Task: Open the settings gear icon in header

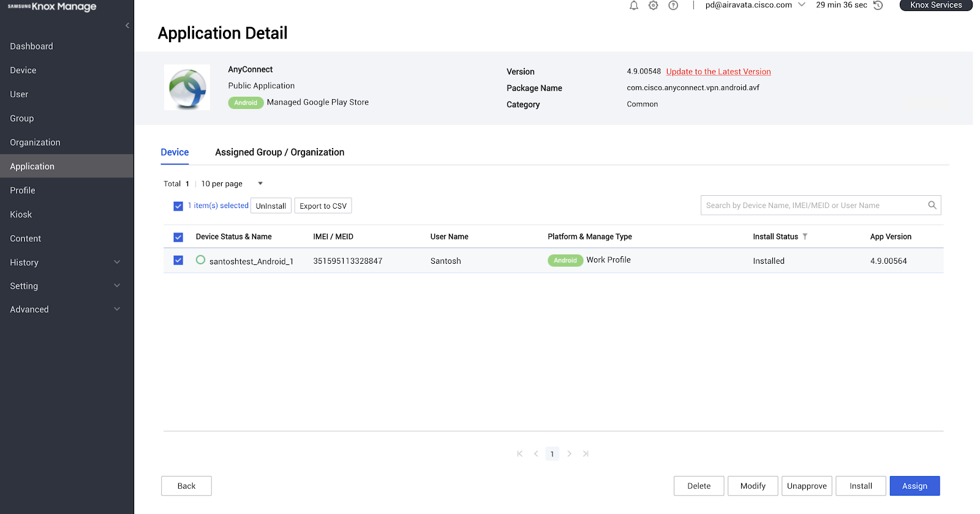Action: point(654,6)
